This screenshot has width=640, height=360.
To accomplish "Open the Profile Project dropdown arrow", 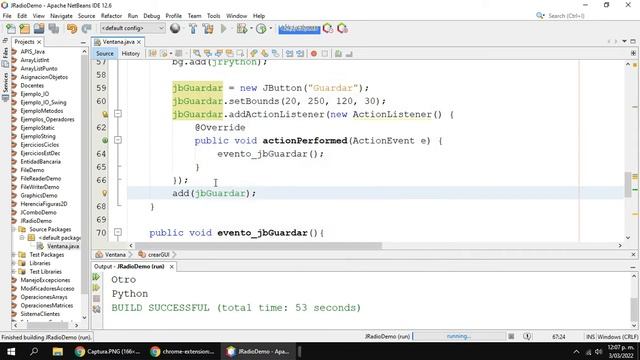I will (271, 28).
